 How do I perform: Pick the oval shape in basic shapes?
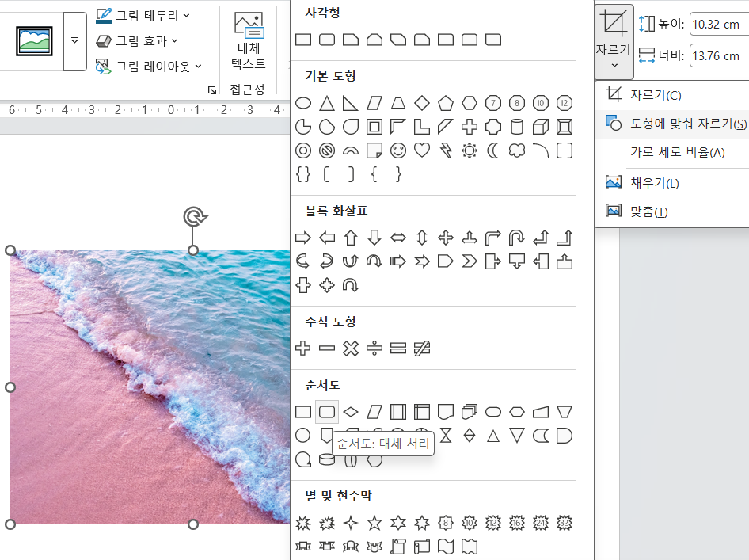pos(303,103)
